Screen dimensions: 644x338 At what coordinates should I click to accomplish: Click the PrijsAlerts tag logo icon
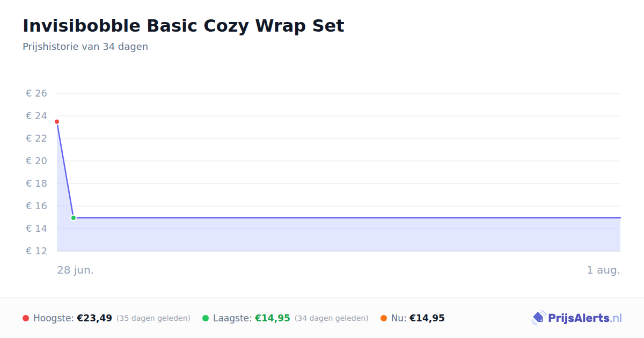tap(538, 318)
